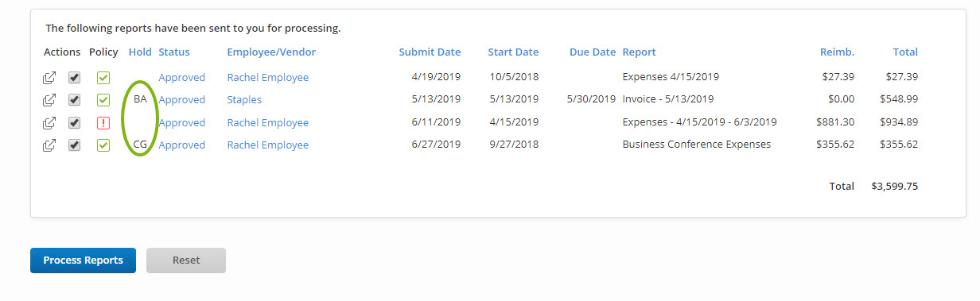
Task: Click the red policy violation exclamation icon
Action: [103, 122]
